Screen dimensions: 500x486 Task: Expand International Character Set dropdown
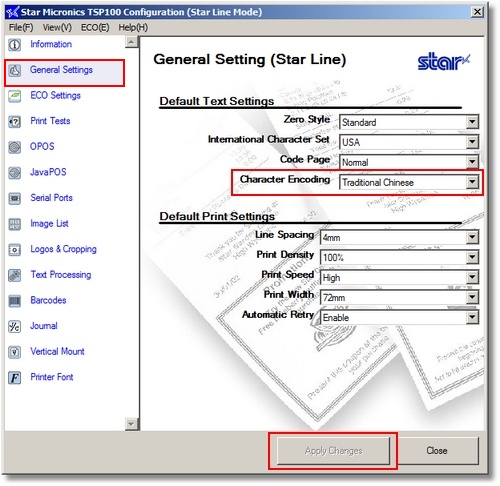click(x=472, y=142)
